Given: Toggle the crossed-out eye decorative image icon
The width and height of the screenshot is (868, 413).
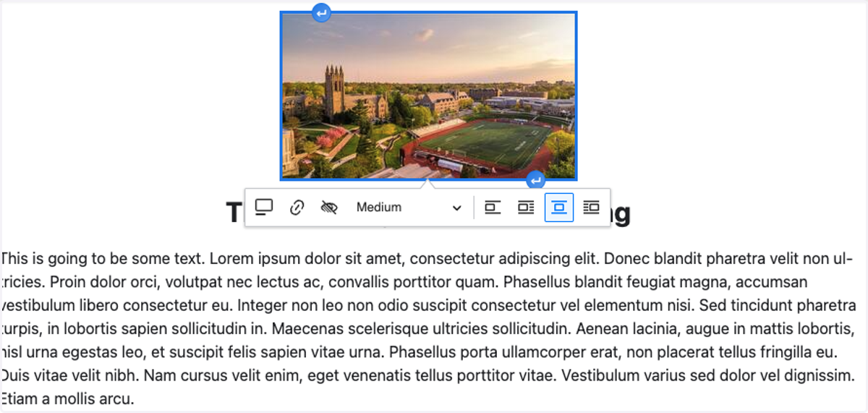Looking at the screenshot, I should [329, 208].
